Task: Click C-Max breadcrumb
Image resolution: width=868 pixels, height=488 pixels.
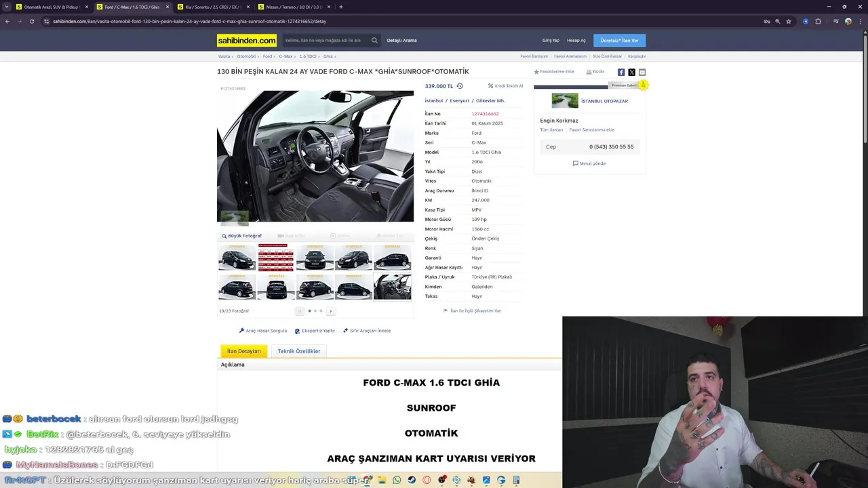Action: (x=285, y=56)
